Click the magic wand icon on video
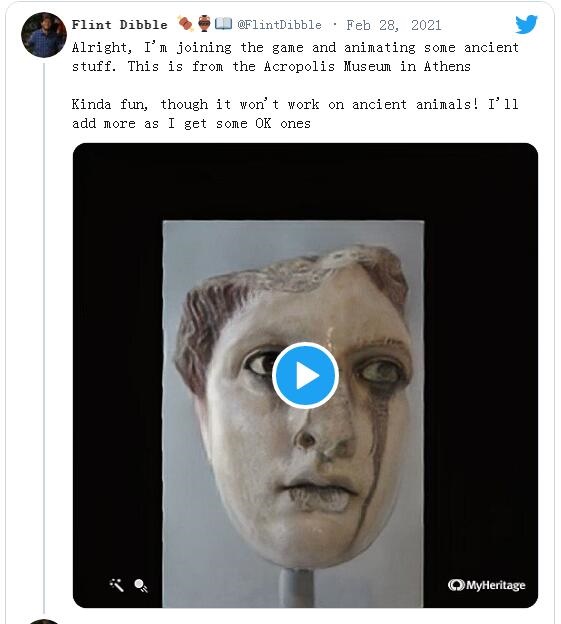The image size is (561, 624). [x=117, y=585]
